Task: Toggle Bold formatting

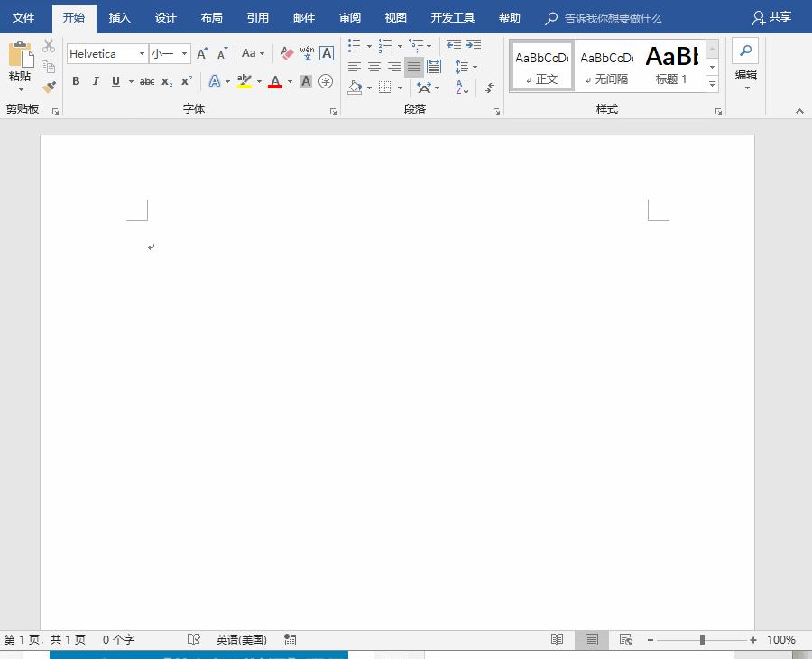Action: point(76,81)
